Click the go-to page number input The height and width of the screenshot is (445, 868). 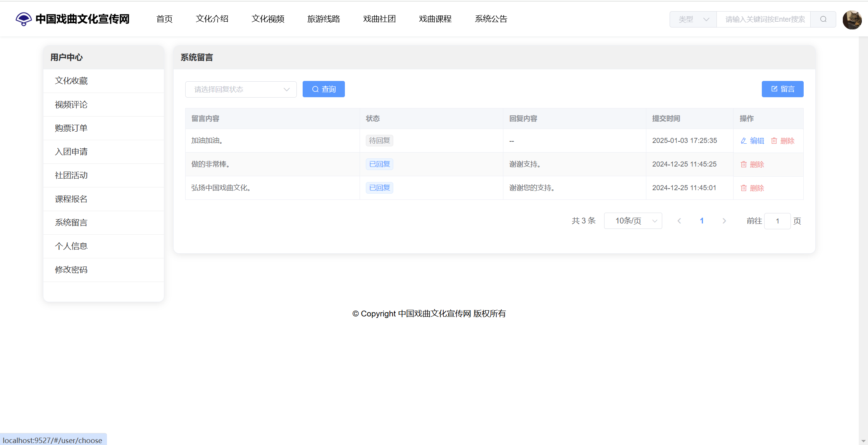pyautogui.click(x=777, y=221)
